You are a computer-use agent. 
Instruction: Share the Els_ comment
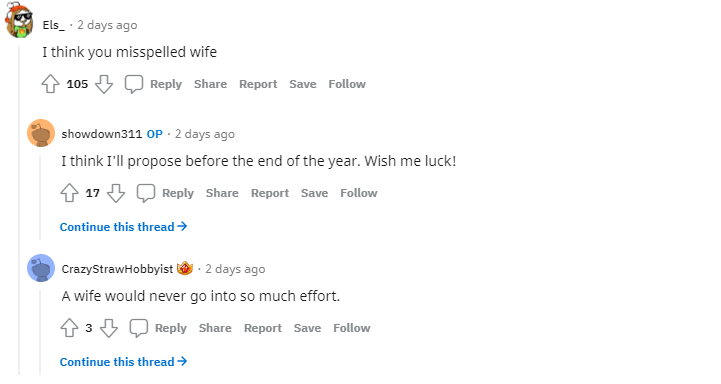(x=210, y=84)
